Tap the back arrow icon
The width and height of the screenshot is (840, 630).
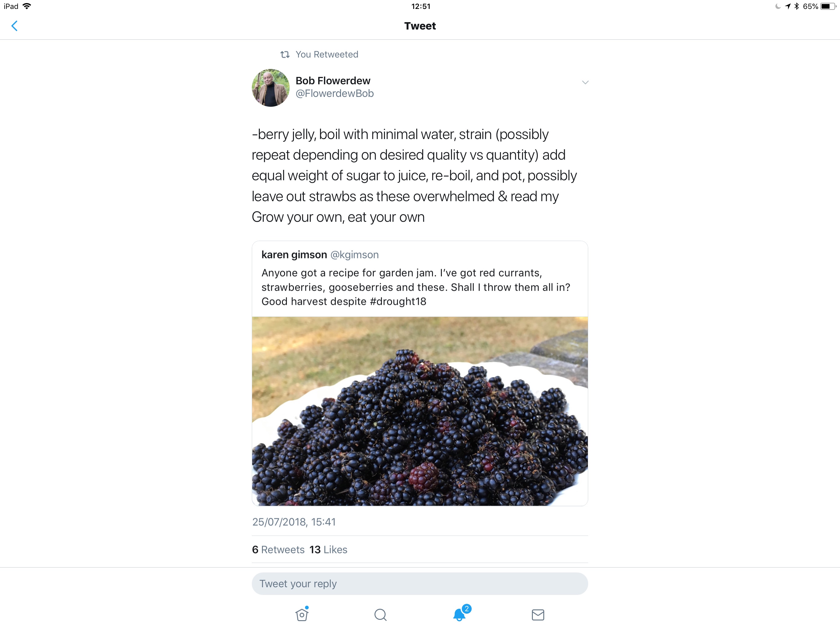(x=14, y=26)
